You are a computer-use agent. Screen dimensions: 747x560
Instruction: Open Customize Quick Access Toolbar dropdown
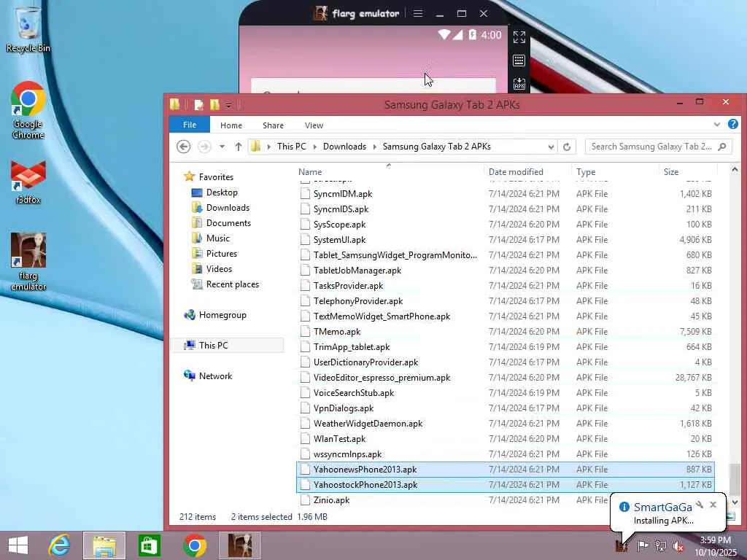point(228,105)
